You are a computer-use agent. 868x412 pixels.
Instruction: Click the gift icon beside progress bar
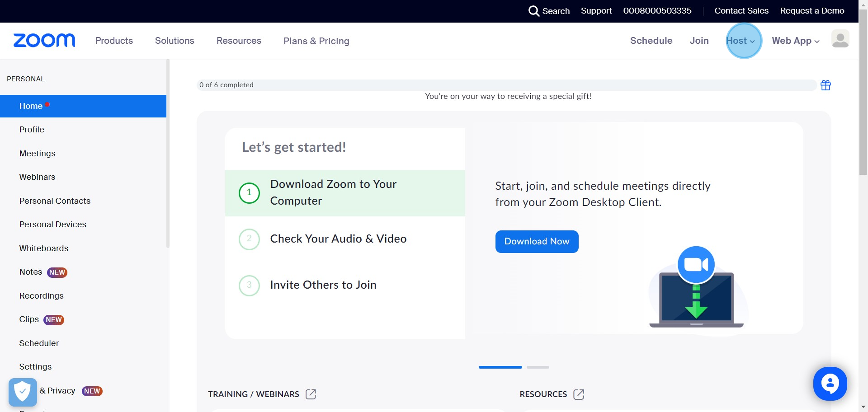tap(826, 85)
